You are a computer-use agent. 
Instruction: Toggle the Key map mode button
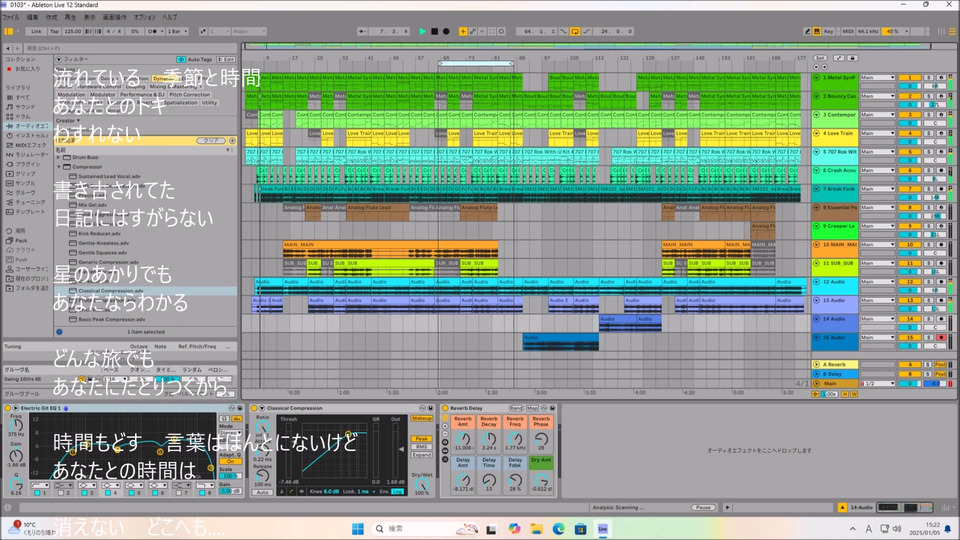pos(828,31)
